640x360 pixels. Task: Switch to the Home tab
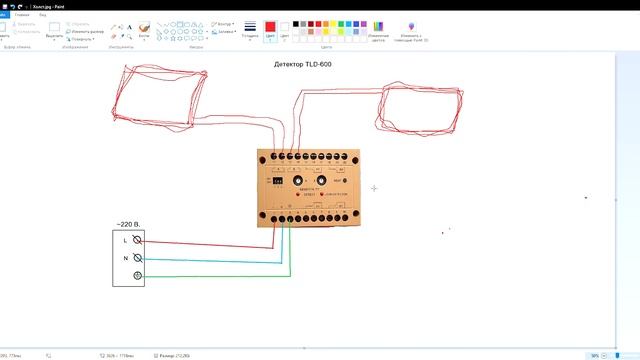[22, 15]
